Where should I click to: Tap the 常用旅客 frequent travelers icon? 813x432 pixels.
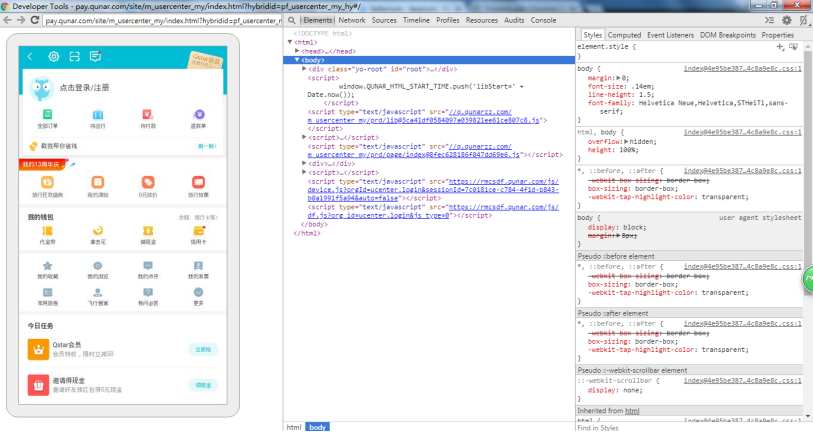click(47, 292)
